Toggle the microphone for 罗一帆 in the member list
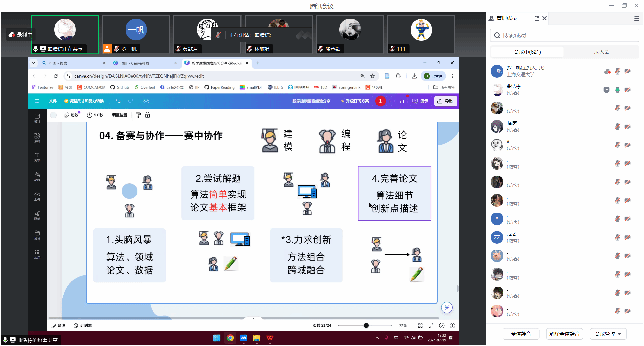 point(617,71)
